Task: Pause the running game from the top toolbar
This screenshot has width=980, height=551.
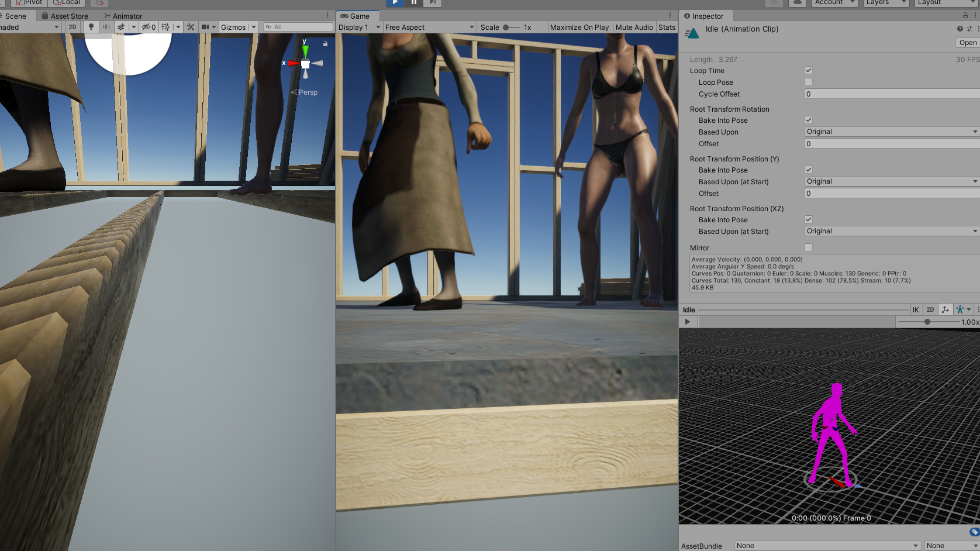Action: 414,3
